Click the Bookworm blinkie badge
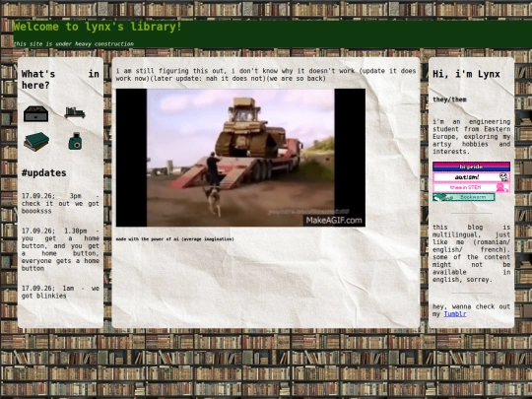Viewport: 532px width, 399px height. click(x=463, y=197)
